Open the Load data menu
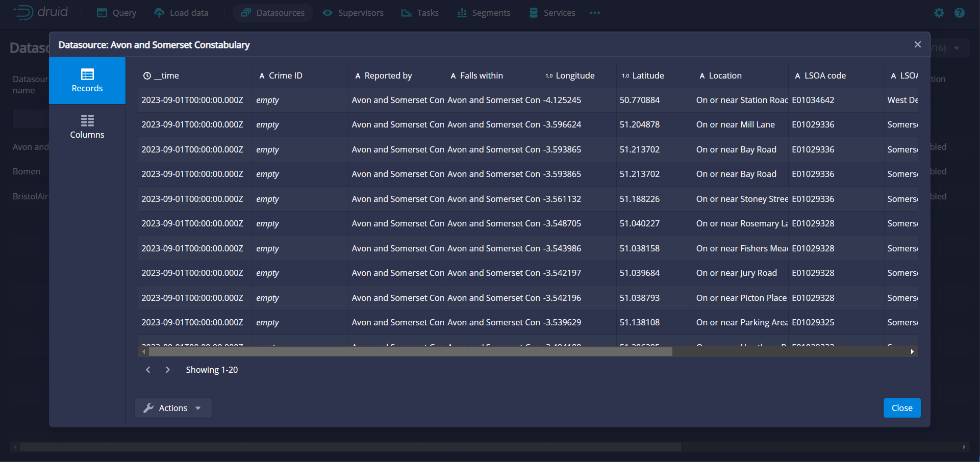 click(x=181, y=13)
